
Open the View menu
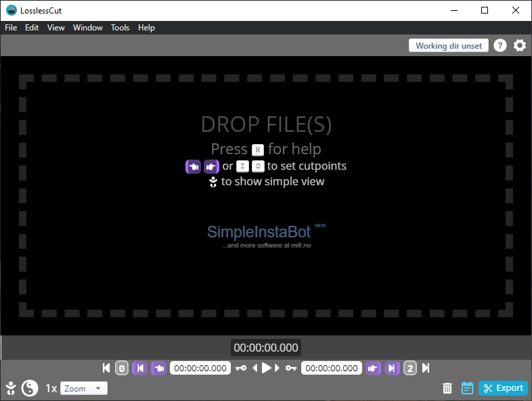pos(56,28)
